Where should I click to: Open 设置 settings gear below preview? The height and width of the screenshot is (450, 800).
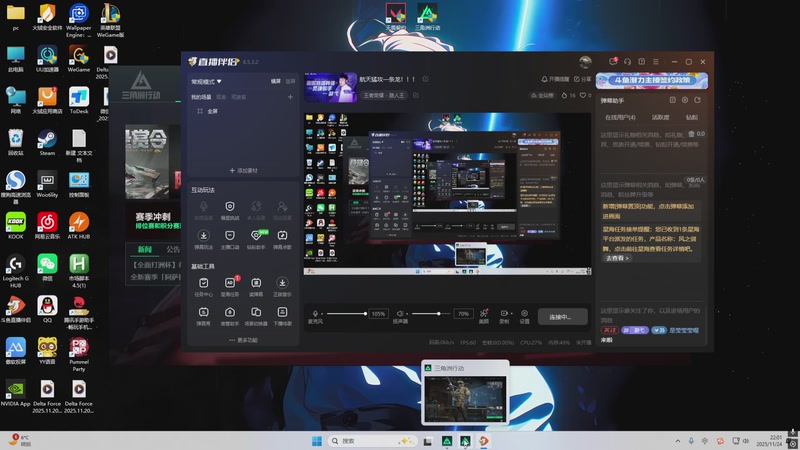click(x=524, y=313)
